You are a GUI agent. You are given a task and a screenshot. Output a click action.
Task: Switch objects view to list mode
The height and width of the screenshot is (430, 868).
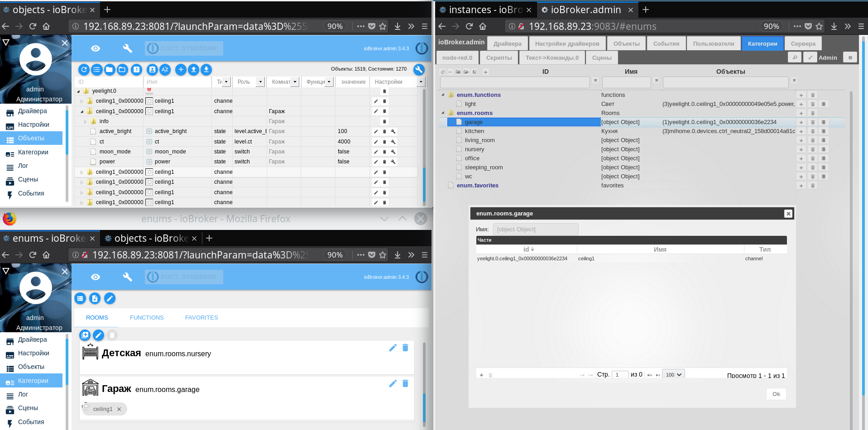[96, 69]
